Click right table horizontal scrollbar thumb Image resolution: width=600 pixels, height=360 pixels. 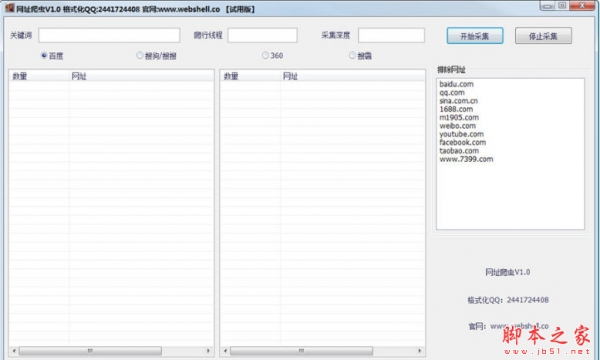coord(302,350)
